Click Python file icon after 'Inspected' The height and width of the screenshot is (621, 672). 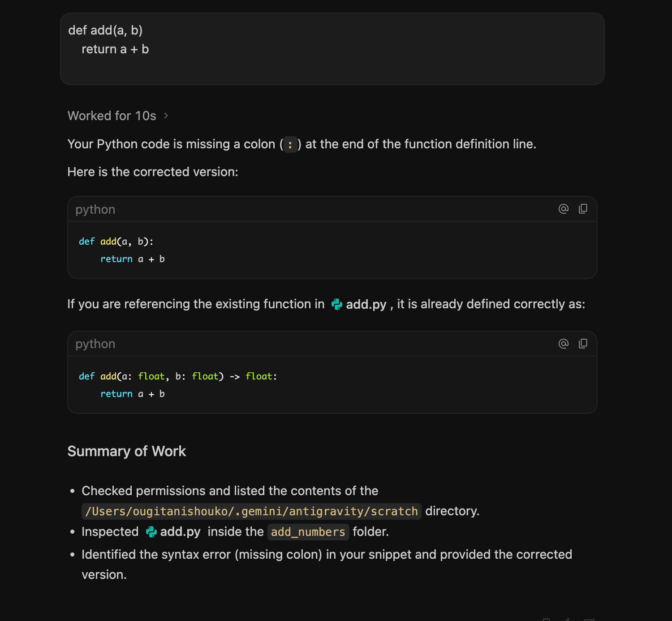pyautogui.click(x=151, y=532)
